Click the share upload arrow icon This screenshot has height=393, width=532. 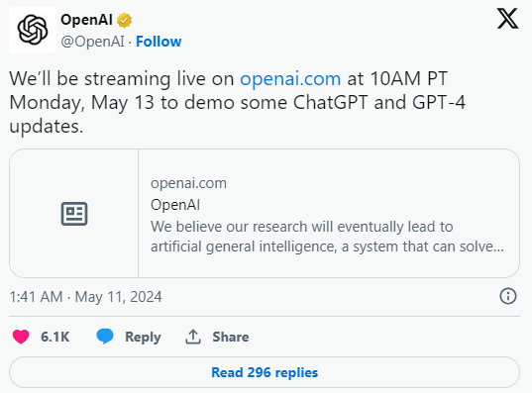click(193, 337)
